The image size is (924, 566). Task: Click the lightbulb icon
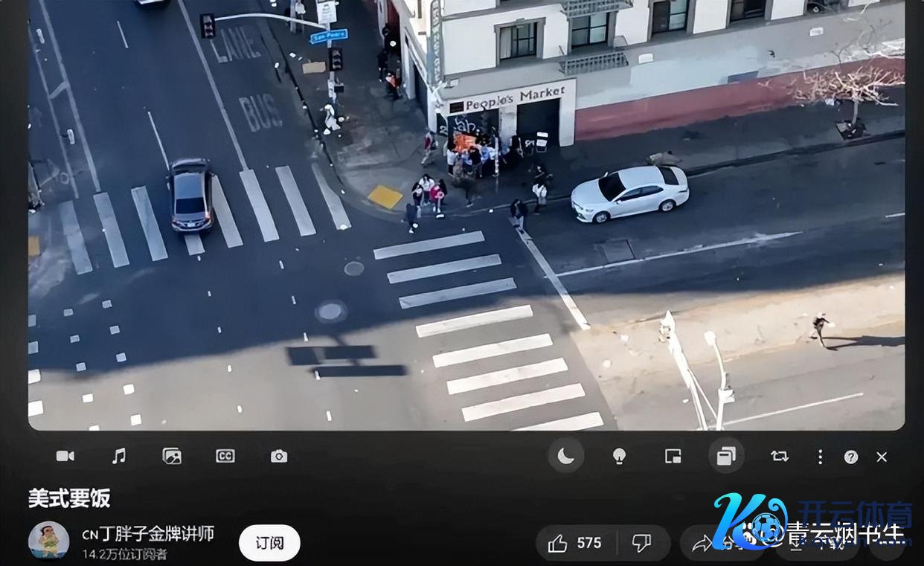click(x=619, y=457)
